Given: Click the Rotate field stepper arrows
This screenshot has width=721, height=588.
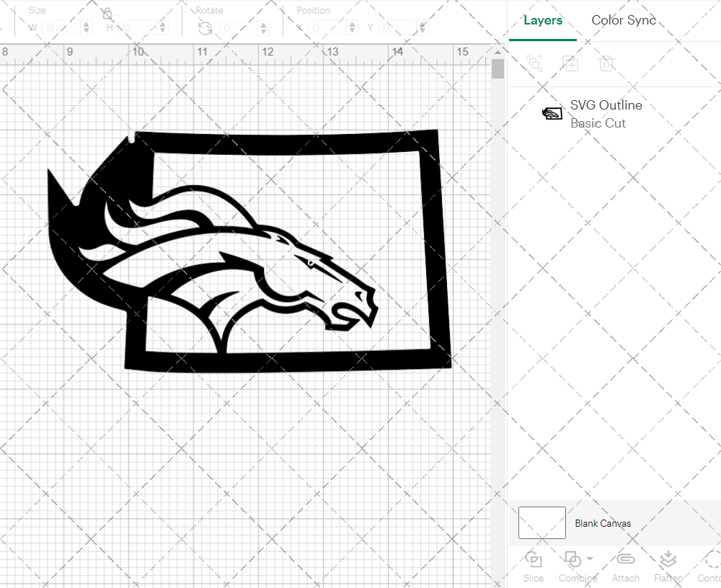Looking at the screenshot, I should click(x=263, y=28).
